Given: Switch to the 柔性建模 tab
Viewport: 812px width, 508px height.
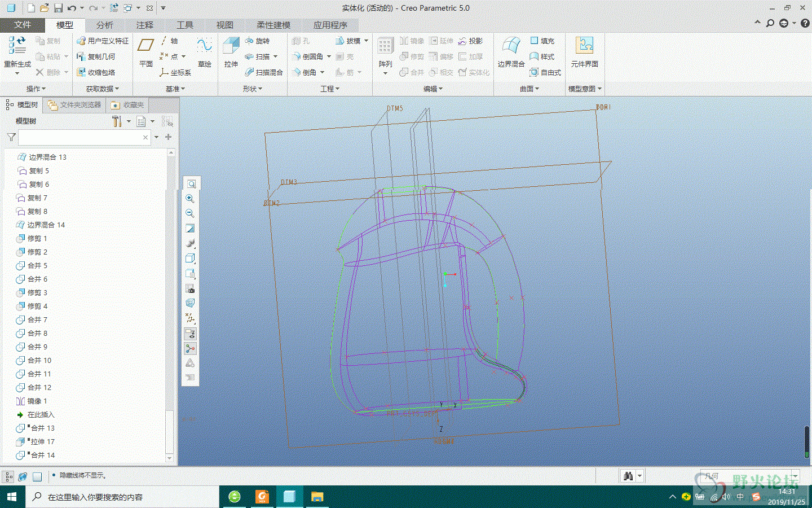Looking at the screenshot, I should point(273,25).
